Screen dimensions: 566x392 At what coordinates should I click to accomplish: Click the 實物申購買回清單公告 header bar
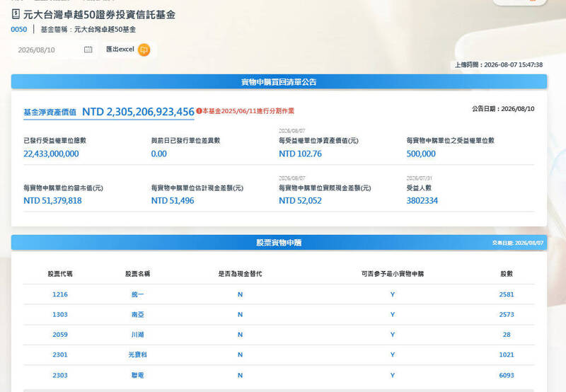(x=279, y=82)
